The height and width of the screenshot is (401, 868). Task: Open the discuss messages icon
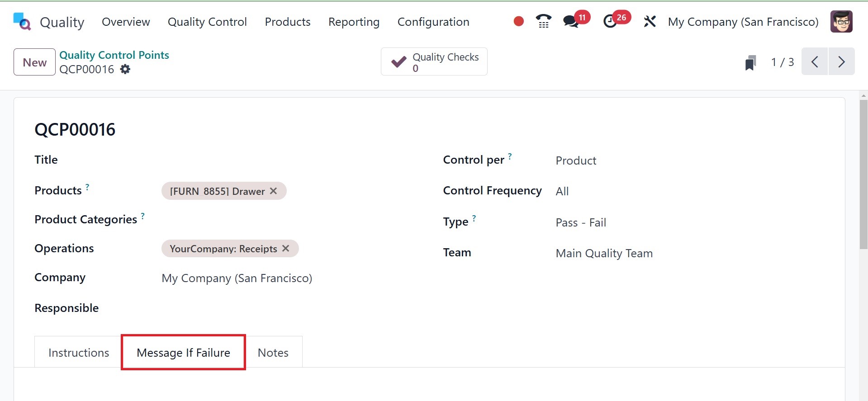pyautogui.click(x=571, y=21)
